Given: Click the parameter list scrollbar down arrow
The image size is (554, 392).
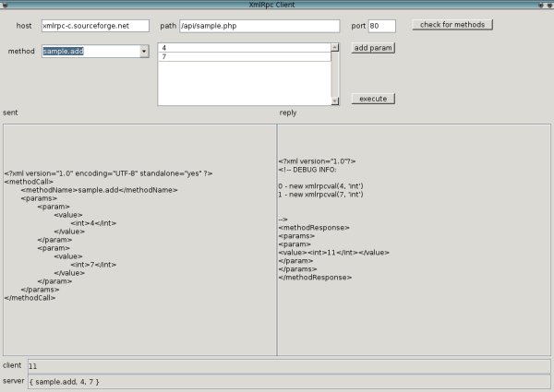Looking at the screenshot, I should tap(335, 102).
